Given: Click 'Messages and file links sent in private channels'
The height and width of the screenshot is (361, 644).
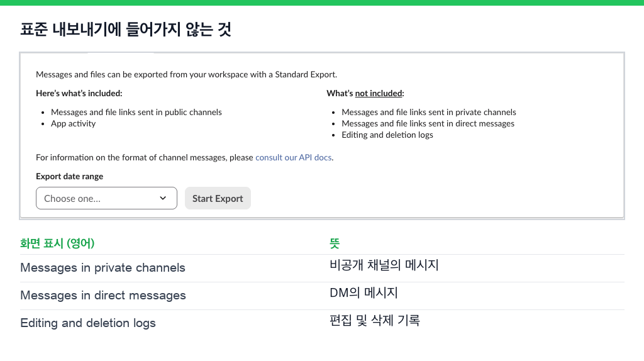Looking at the screenshot, I should [x=429, y=113].
